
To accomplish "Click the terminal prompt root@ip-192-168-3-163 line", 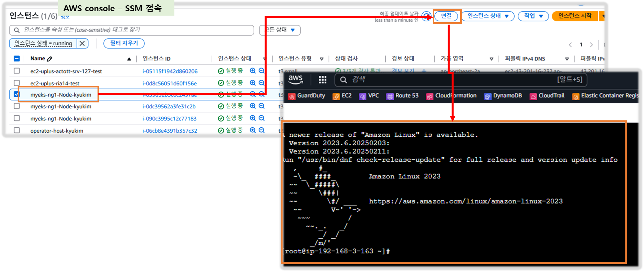I will tap(336, 251).
